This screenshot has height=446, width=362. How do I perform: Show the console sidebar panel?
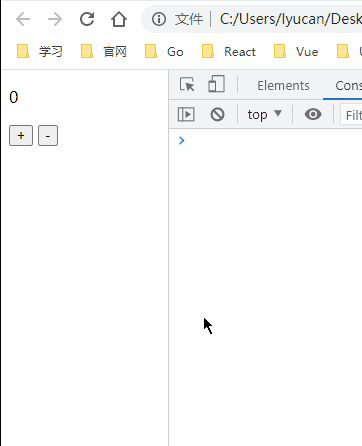pos(186,115)
